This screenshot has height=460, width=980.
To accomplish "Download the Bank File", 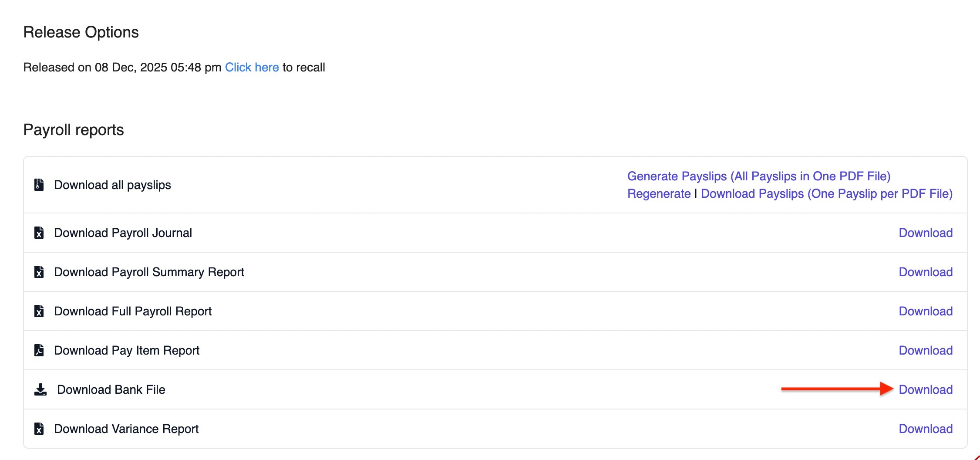I will click(926, 389).
